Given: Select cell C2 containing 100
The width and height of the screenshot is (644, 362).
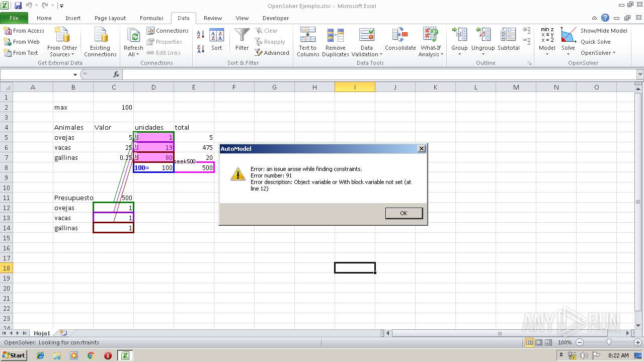Looking at the screenshot, I should pyautogui.click(x=113, y=107).
